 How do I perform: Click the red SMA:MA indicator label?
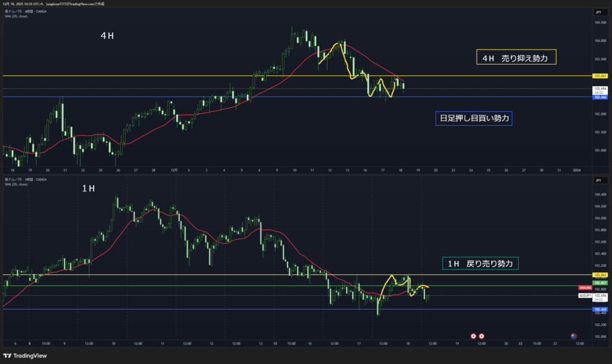pyautogui.click(x=585, y=288)
